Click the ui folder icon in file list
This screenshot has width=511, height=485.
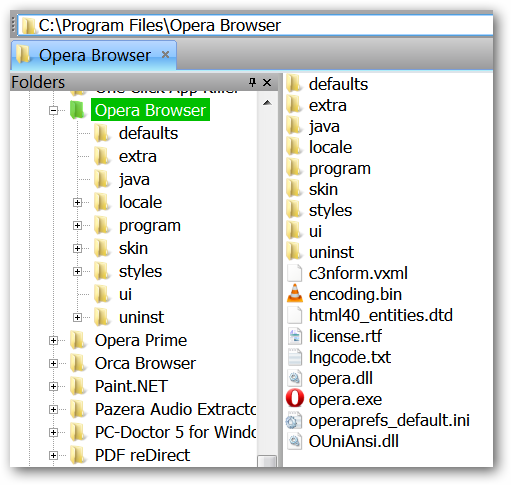point(294,231)
